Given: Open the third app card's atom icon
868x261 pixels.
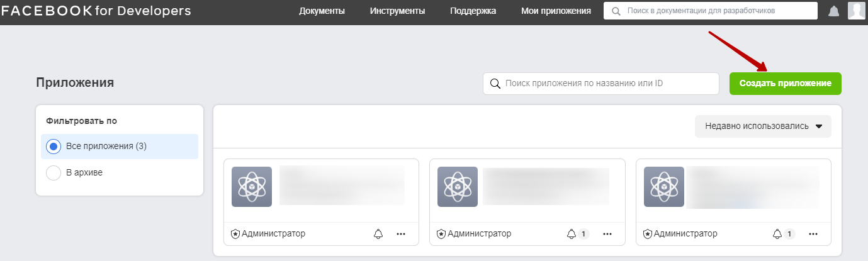Looking at the screenshot, I should point(664,187).
